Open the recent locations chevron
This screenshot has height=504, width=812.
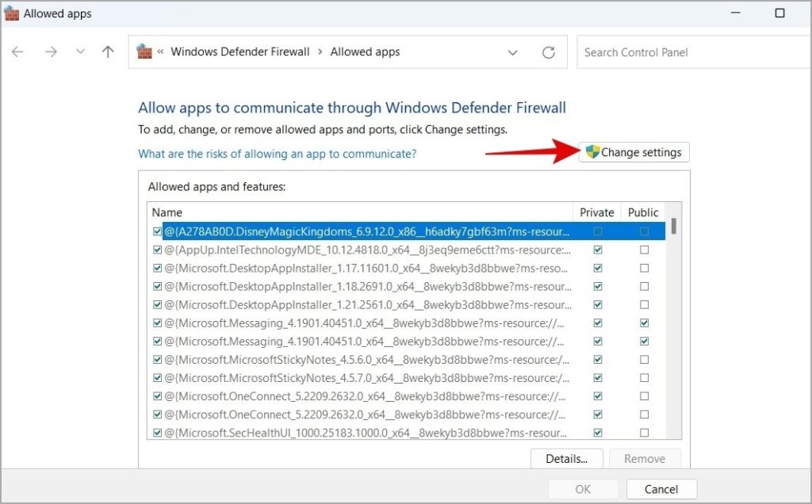[80, 52]
